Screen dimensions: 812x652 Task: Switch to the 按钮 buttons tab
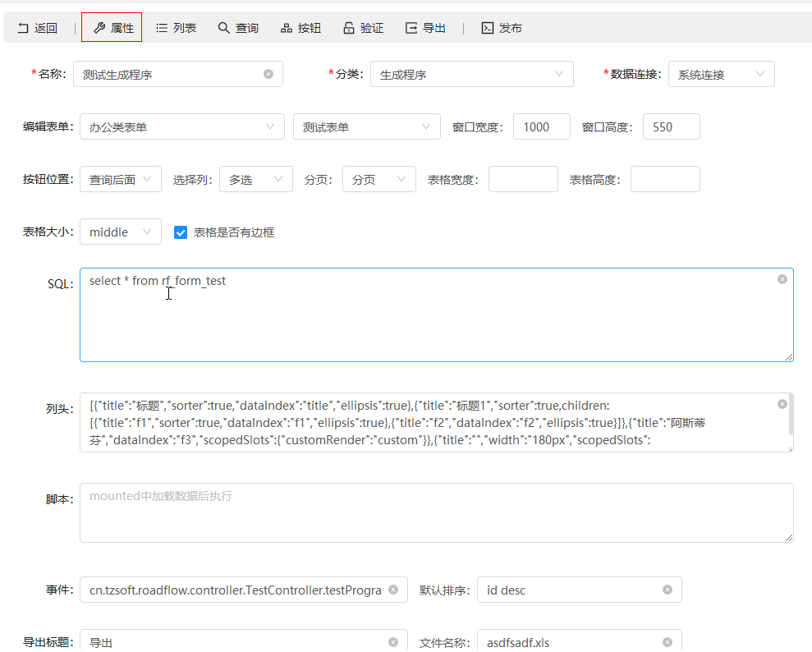pyautogui.click(x=300, y=28)
